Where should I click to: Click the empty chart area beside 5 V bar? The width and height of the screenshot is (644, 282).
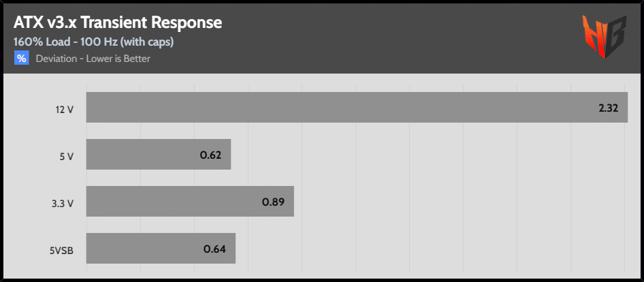click(x=429, y=154)
